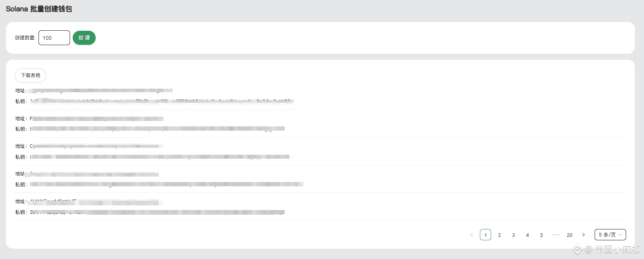Click the address starting with C

[x=96, y=146]
